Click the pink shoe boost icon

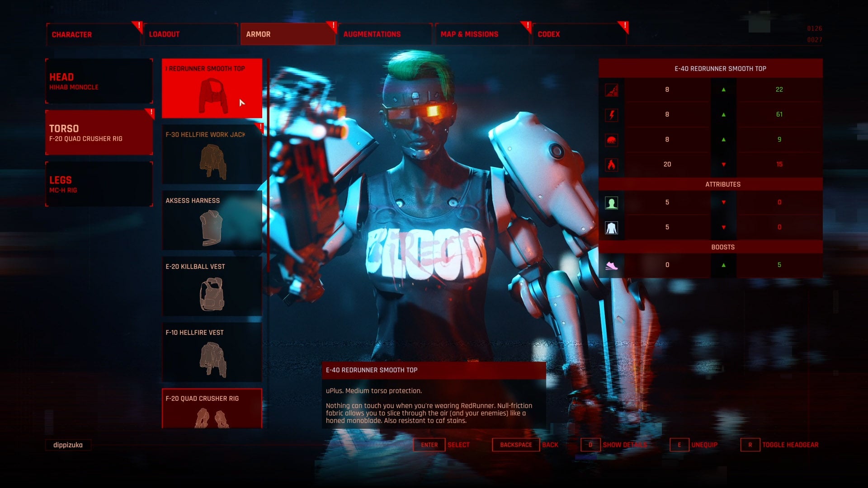[611, 265]
